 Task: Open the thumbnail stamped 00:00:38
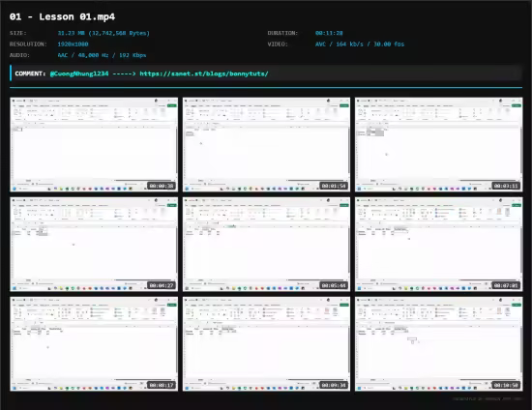tap(94, 145)
